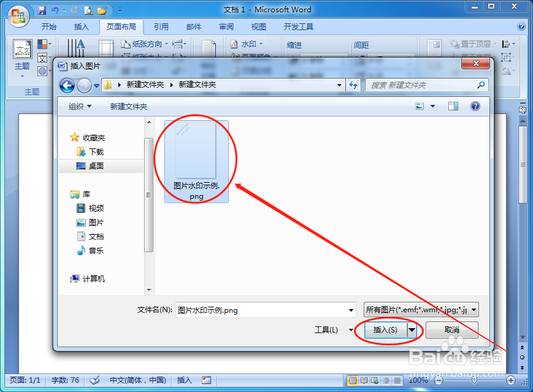Open the 水印 watermark dropdown
The width and height of the screenshot is (533, 392).
point(247,44)
